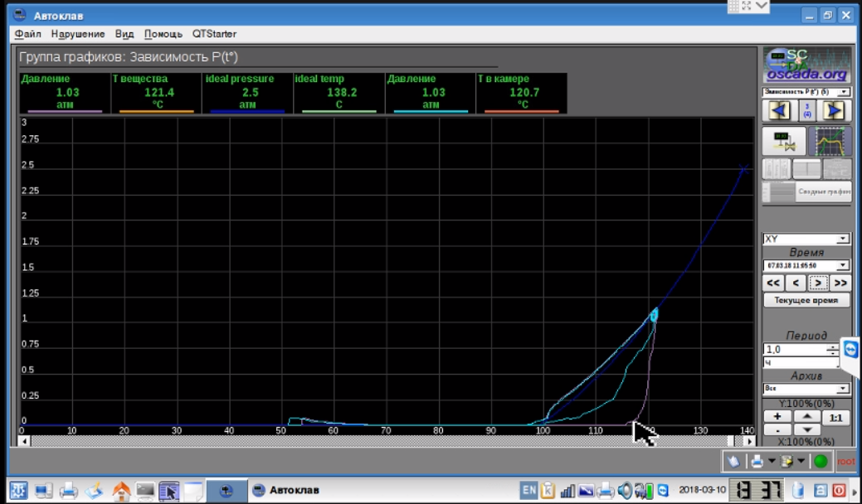
Task: Open the Архив source dropdown
Action: point(806,388)
